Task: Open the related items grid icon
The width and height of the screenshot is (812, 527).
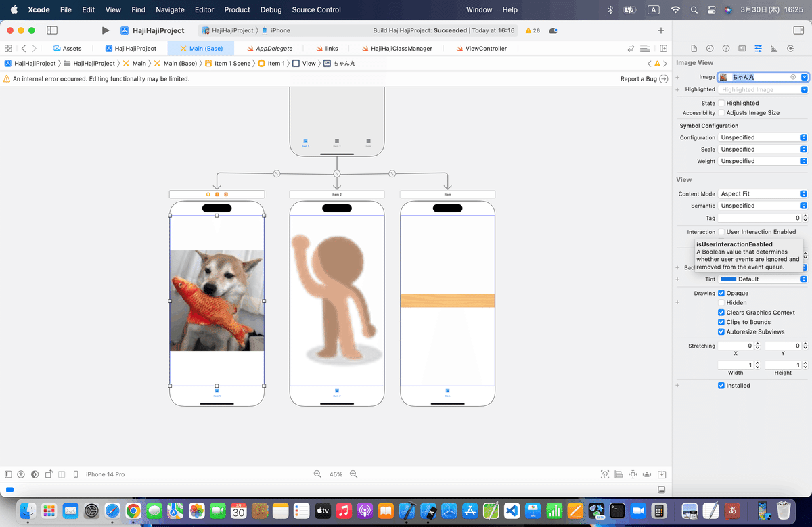Action: point(8,49)
